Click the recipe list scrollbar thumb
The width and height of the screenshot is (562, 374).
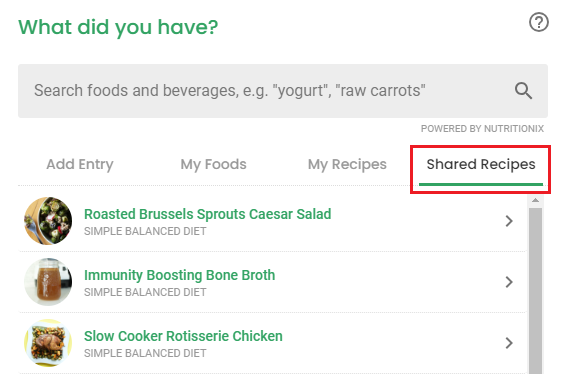[535, 290]
